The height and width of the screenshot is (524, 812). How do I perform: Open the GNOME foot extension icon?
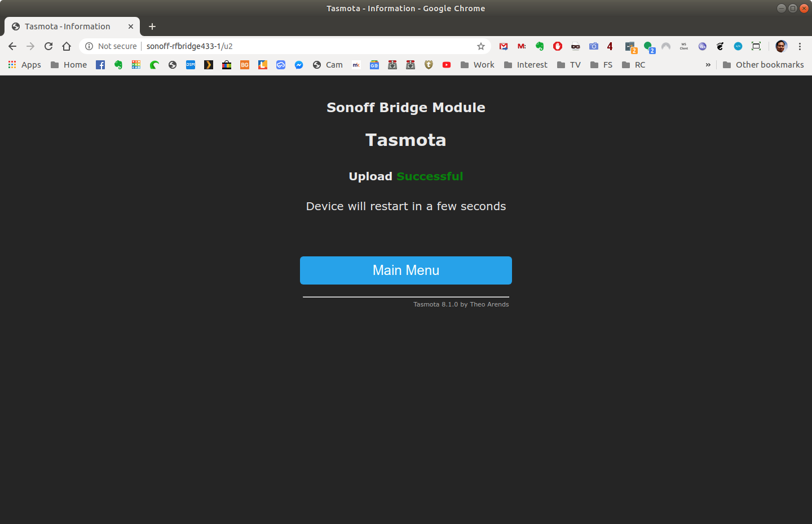720,46
